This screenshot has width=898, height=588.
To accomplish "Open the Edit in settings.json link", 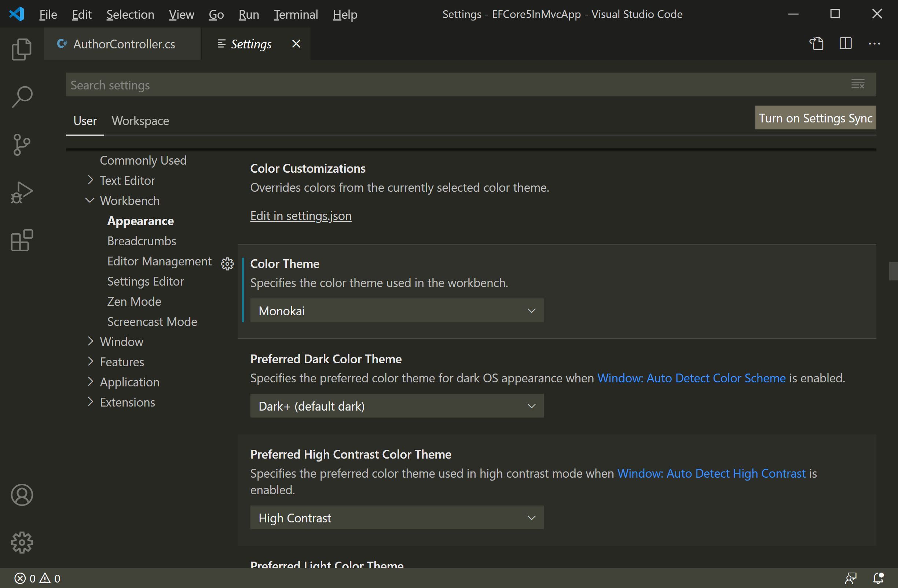I will 300,216.
